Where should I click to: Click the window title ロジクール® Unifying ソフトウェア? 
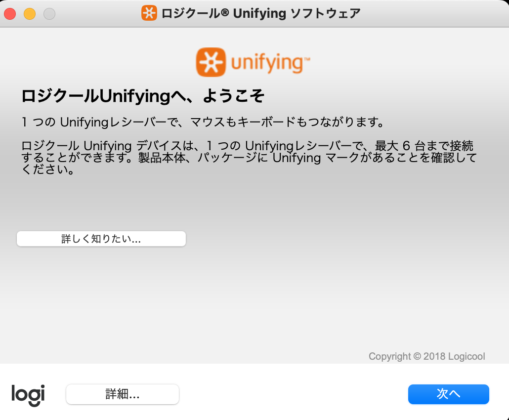pyautogui.click(x=261, y=13)
